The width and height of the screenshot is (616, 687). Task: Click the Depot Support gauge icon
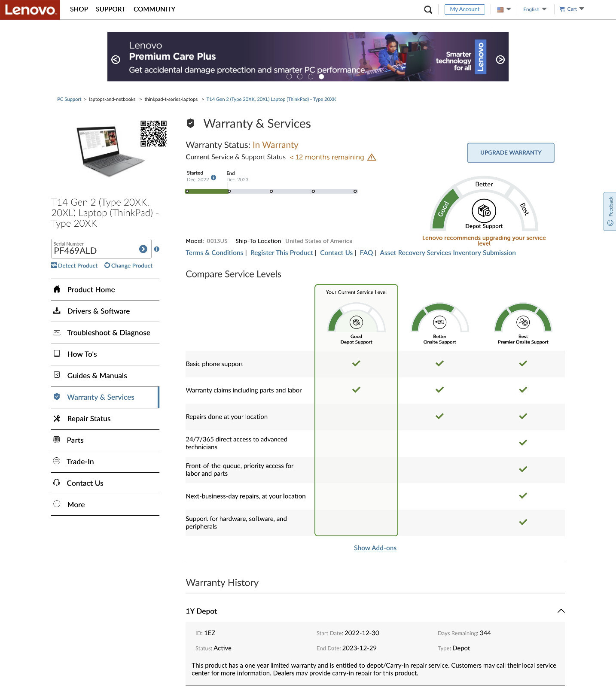(x=484, y=210)
